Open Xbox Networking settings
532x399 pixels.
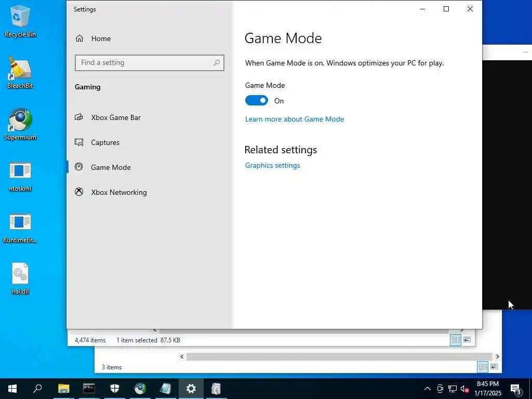click(x=111, y=192)
